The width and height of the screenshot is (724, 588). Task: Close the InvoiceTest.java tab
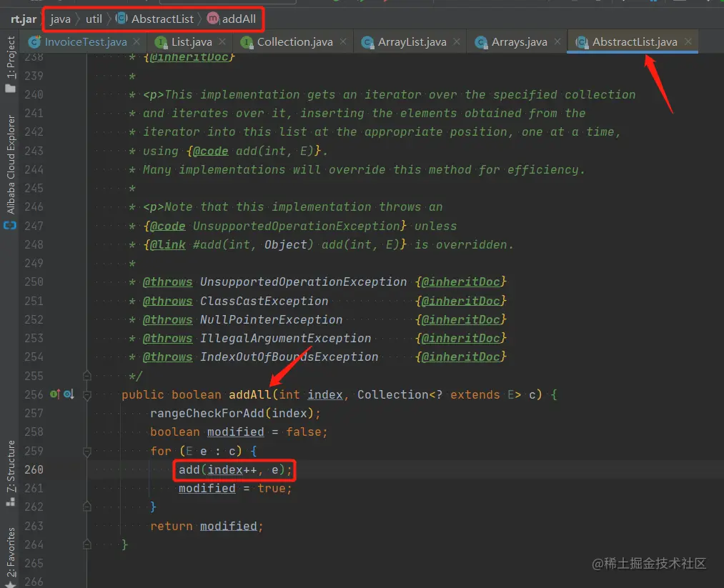pos(137,41)
